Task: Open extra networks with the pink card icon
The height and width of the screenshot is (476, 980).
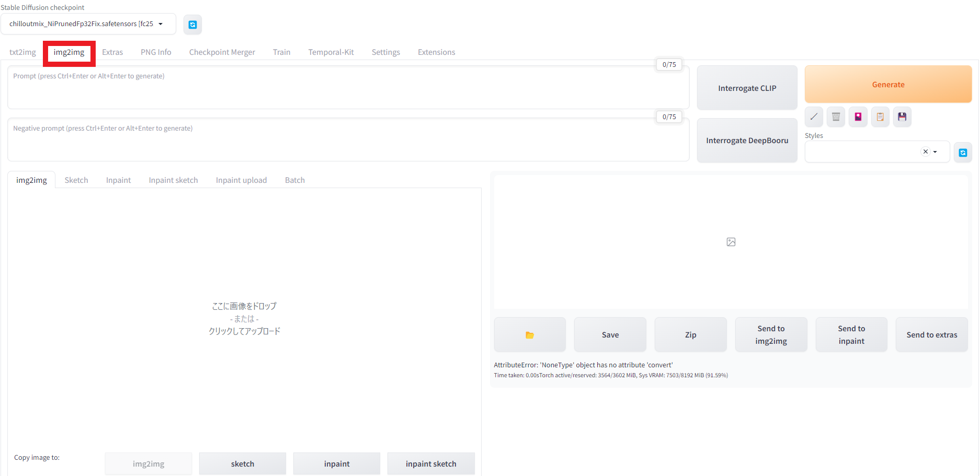Action: pos(858,117)
